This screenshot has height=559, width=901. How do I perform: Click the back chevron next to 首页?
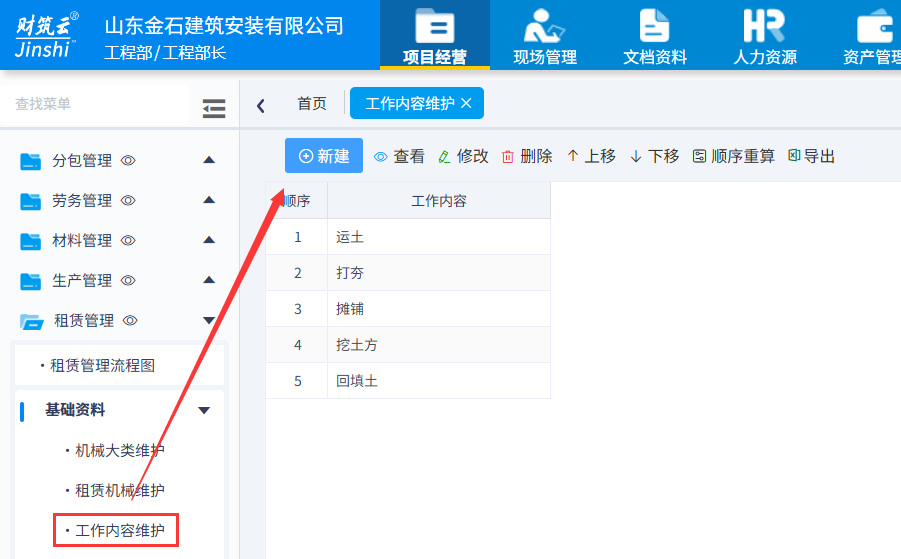[x=261, y=105]
